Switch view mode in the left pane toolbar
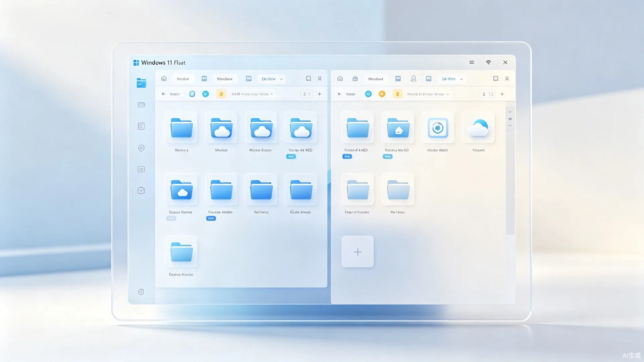The height and width of the screenshot is (362, 644). click(307, 94)
